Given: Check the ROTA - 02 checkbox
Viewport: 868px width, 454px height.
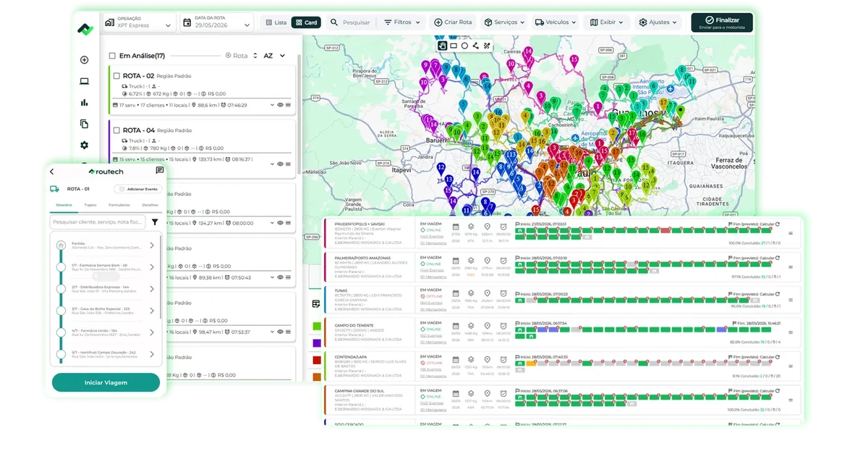Looking at the screenshot, I should pyautogui.click(x=116, y=76).
